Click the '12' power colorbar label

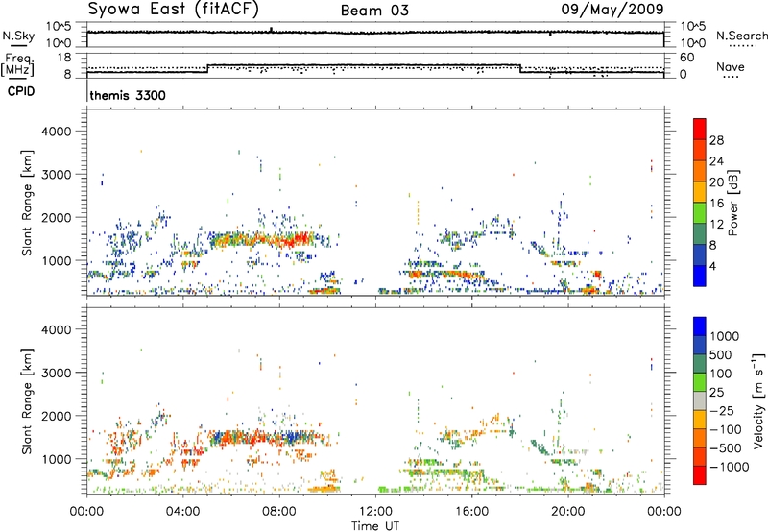tap(716, 225)
